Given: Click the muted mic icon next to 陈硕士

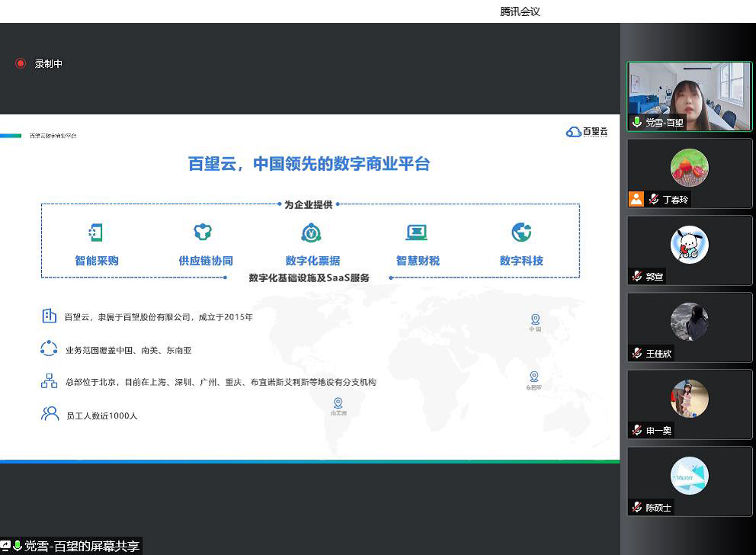Looking at the screenshot, I should pos(637,507).
